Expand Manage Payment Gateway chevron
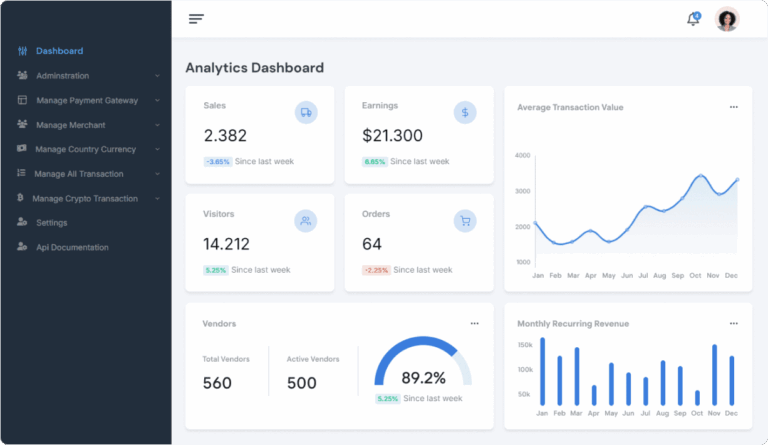 [157, 100]
